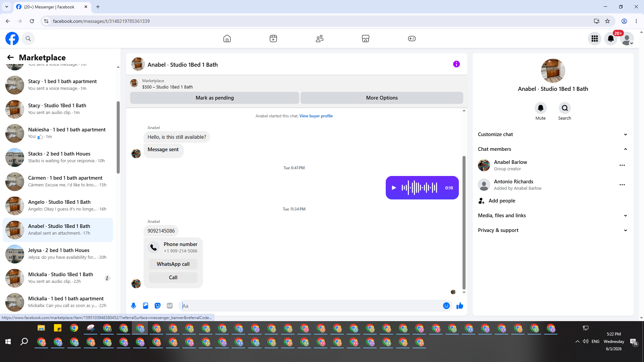Choose a GIF with the GIF icon
The height and width of the screenshot is (362, 644).
(x=170, y=306)
